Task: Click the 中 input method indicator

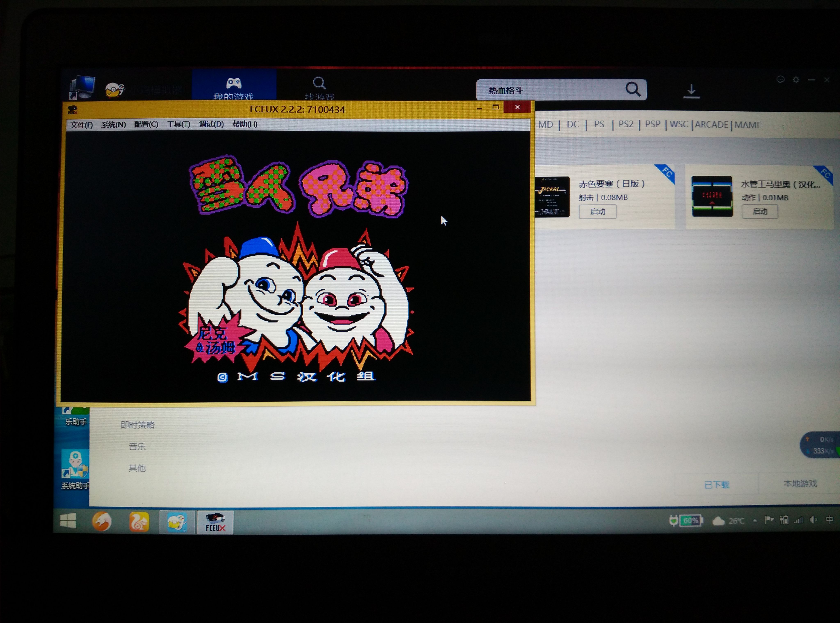Action: [830, 520]
